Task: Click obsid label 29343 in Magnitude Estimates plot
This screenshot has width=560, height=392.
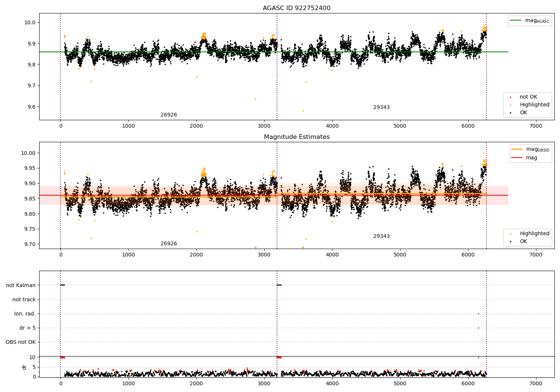Action: [382, 236]
